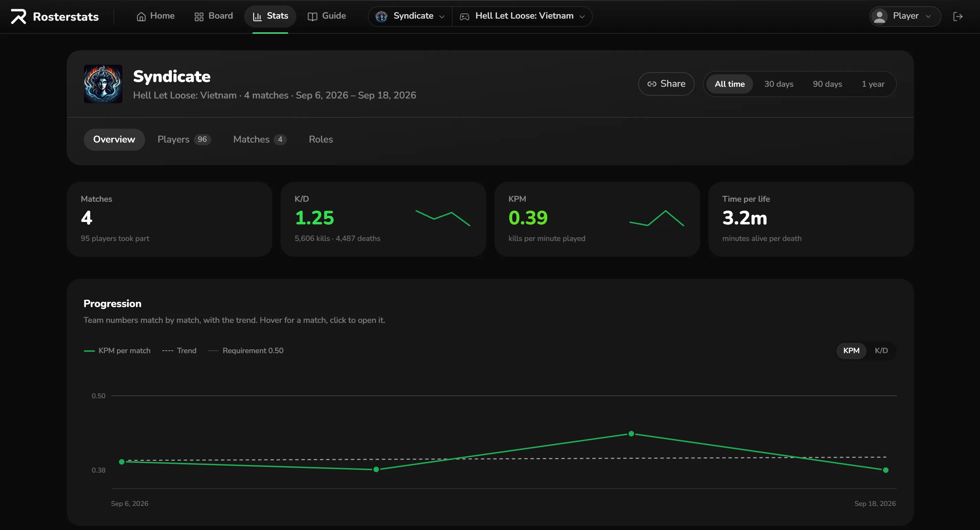Click the Trend legend entry

[179, 351]
